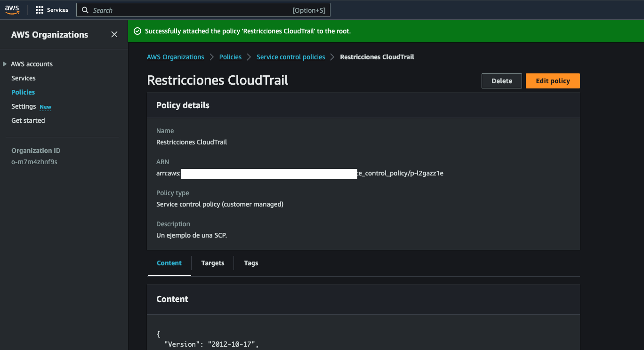Viewport: 644px width, 350px height.
Task: Navigate to the Policies breadcrumb link
Action: coord(230,57)
